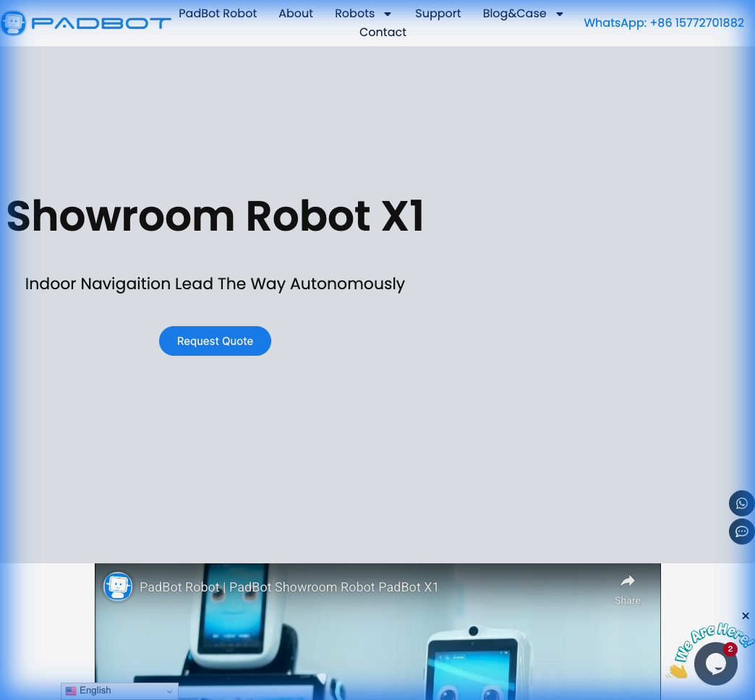Open WhatsApp chat via the phone bubble sidebar icon

[x=741, y=503]
